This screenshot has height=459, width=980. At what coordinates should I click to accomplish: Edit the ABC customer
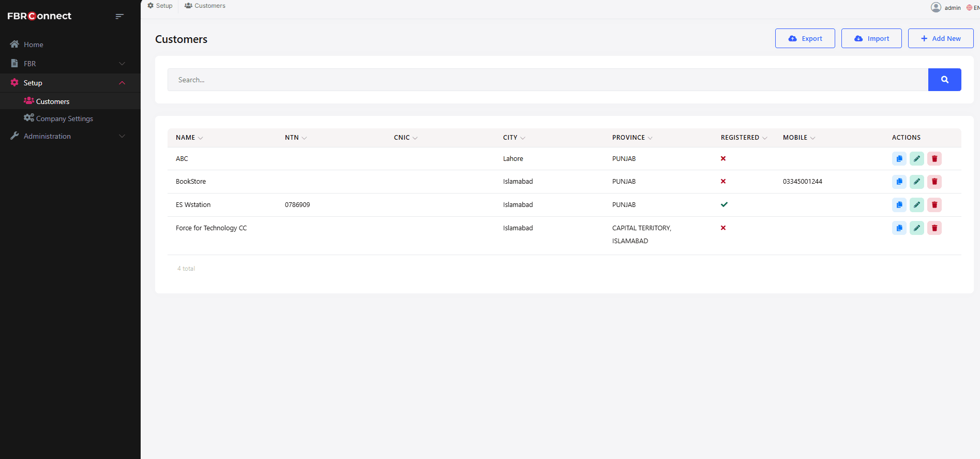[x=917, y=159]
